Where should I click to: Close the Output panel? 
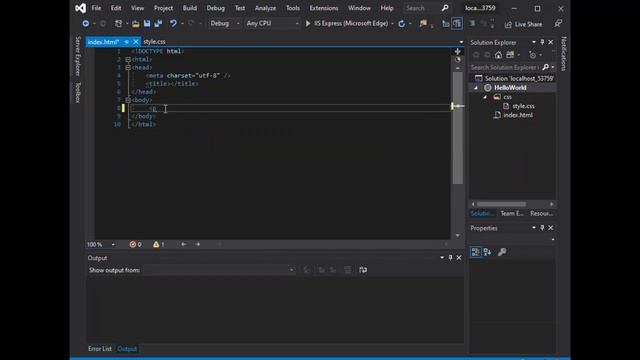(459, 258)
